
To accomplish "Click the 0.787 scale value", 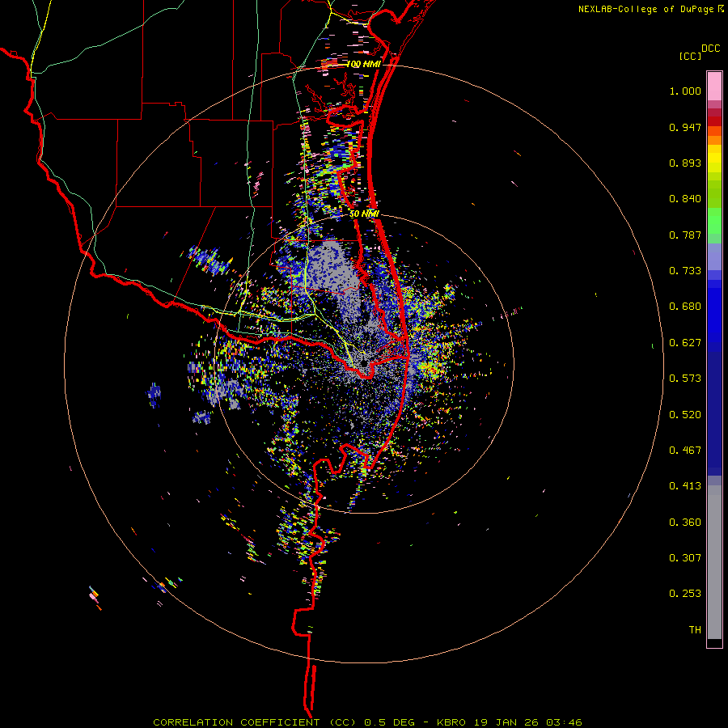I will 685,235.
